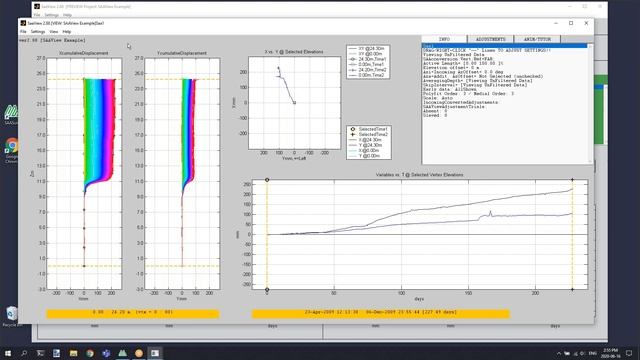The width and height of the screenshot is (640, 360).
Task: Click the yellow date range status bar
Action: click(x=380, y=313)
